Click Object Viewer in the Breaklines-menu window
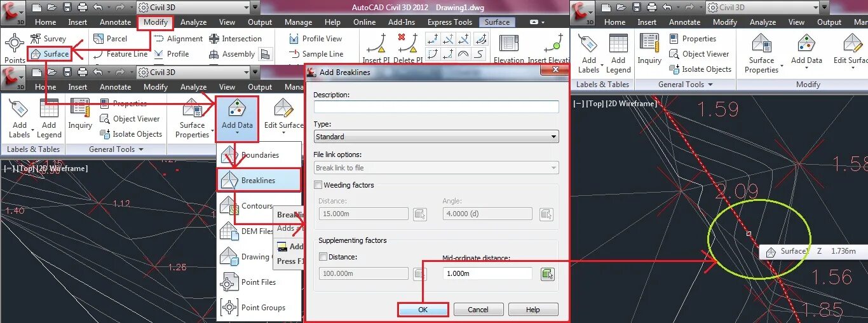 pyautogui.click(x=130, y=119)
